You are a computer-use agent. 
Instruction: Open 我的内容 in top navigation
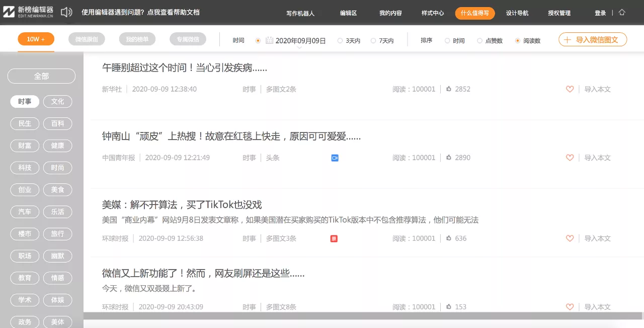(390, 13)
